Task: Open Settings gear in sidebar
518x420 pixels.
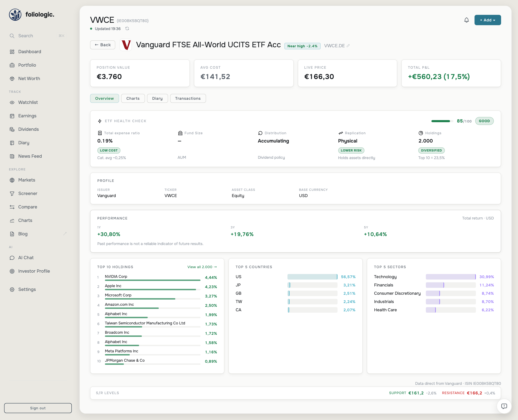Action: (12, 290)
